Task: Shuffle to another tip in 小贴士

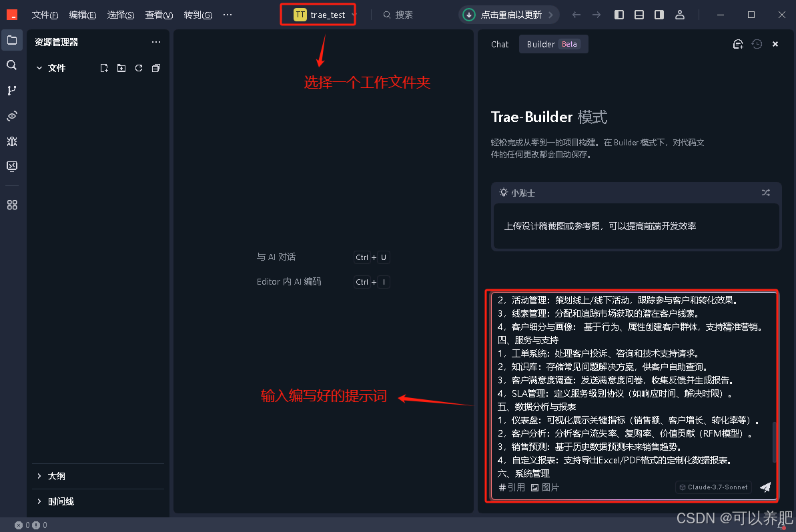Action: click(x=765, y=193)
